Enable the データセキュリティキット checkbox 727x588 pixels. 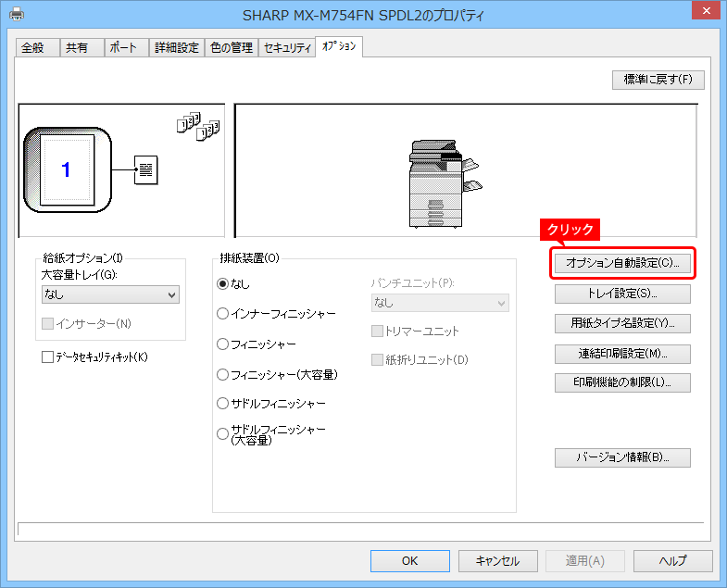click(x=48, y=357)
